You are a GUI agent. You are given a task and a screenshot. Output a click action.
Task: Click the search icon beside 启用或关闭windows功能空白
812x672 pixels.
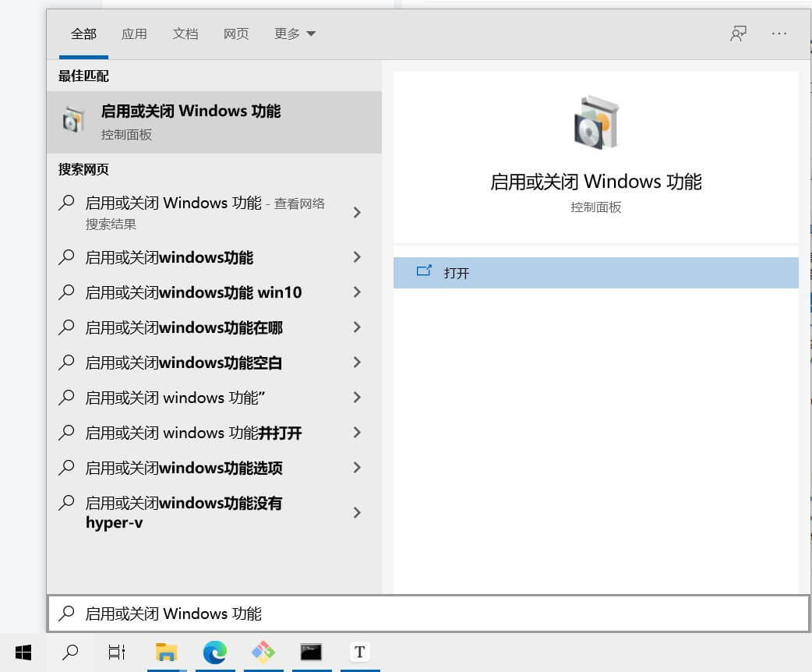click(66, 363)
